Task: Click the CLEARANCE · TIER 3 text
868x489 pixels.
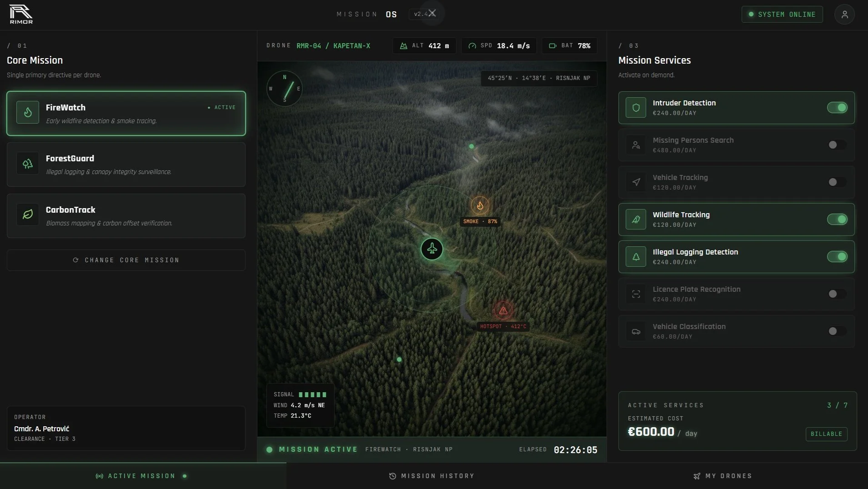Action: tap(45, 439)
